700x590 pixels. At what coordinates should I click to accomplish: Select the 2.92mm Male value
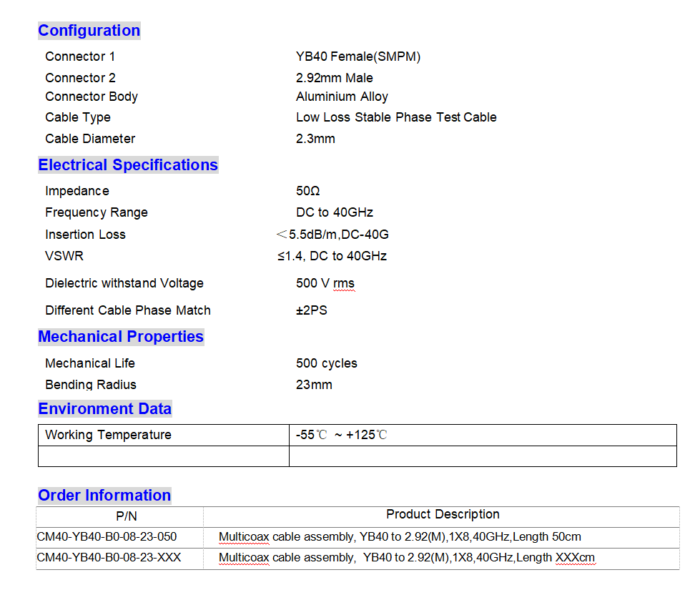tap(335, 78)
